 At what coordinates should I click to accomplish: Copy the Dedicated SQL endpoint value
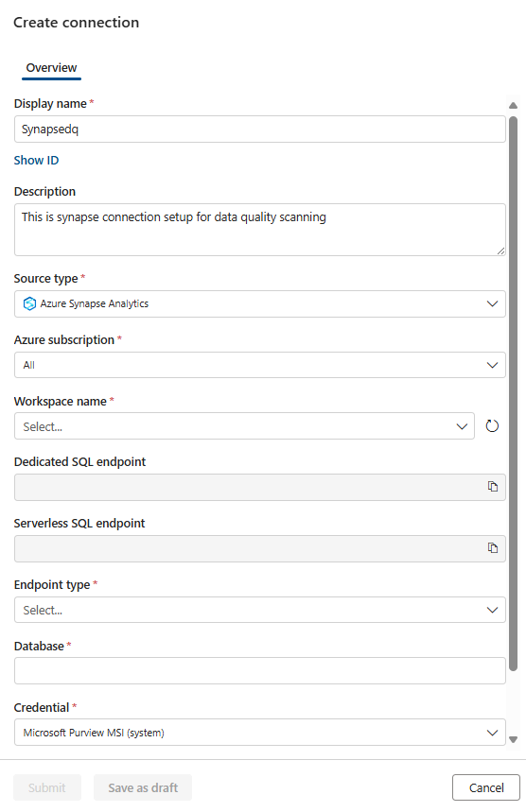tap(492, 487)
